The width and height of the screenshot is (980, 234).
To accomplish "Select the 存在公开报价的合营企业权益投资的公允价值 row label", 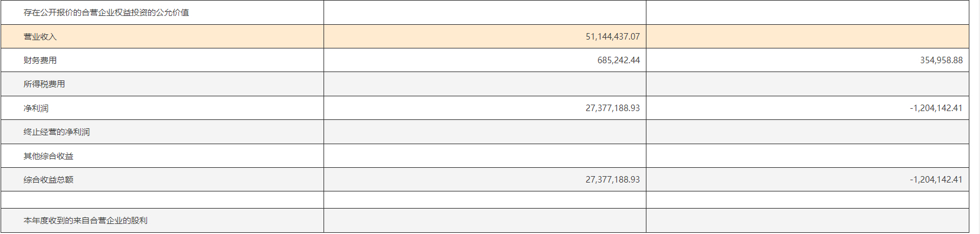I will point(106,12).
